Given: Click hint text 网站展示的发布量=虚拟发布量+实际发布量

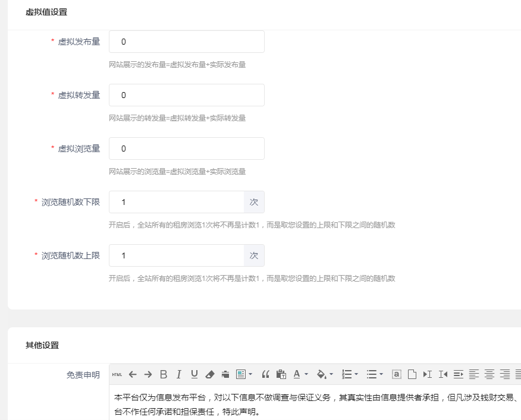Looking at the screenshot, I should (x=177, y=65).
